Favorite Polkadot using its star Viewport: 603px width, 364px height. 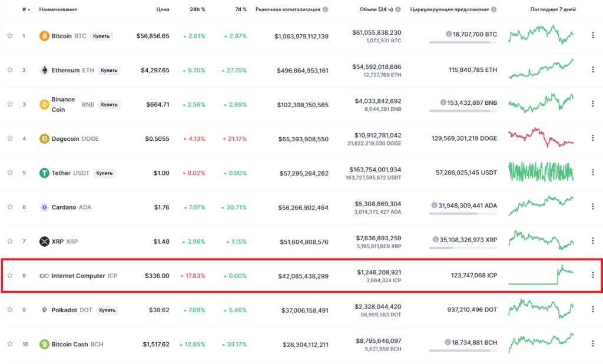[x=10, y=310]
